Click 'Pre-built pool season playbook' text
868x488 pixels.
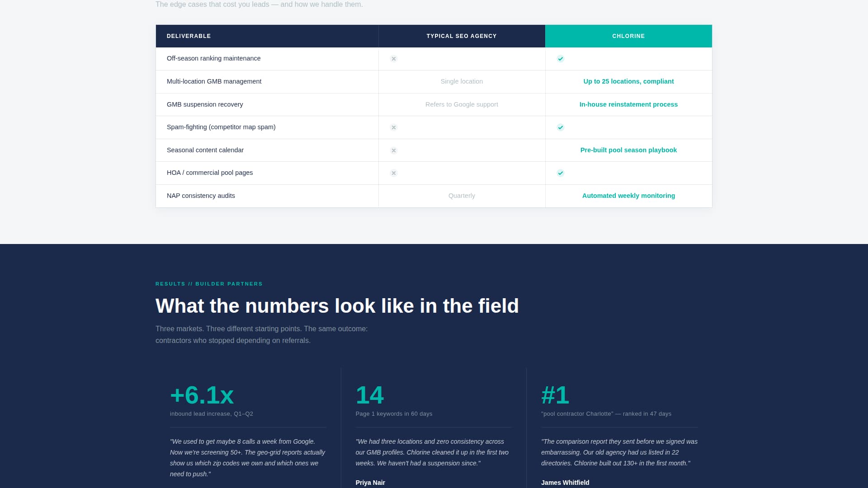coord(628,150)
